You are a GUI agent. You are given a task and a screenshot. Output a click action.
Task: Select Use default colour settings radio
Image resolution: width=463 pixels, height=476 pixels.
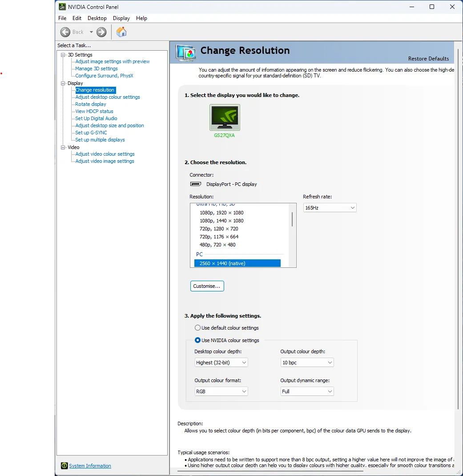pos(197,328)
